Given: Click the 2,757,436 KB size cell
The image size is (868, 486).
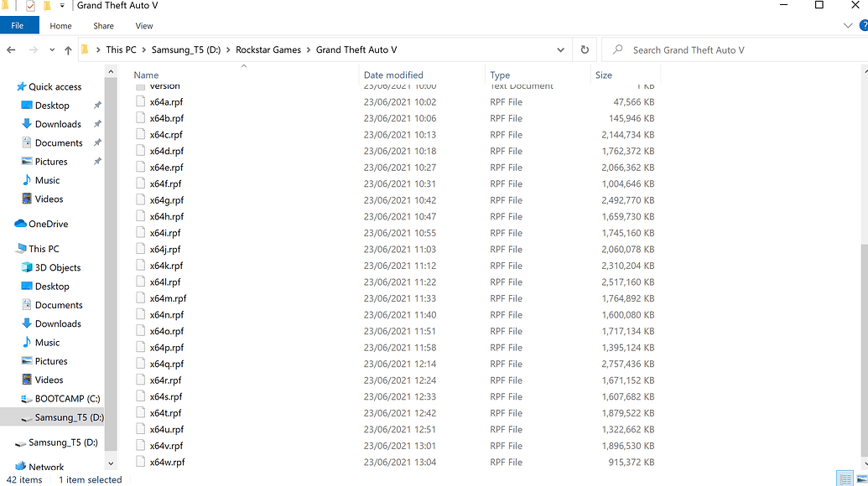Looking at the screenshot, I should (628, 364).
